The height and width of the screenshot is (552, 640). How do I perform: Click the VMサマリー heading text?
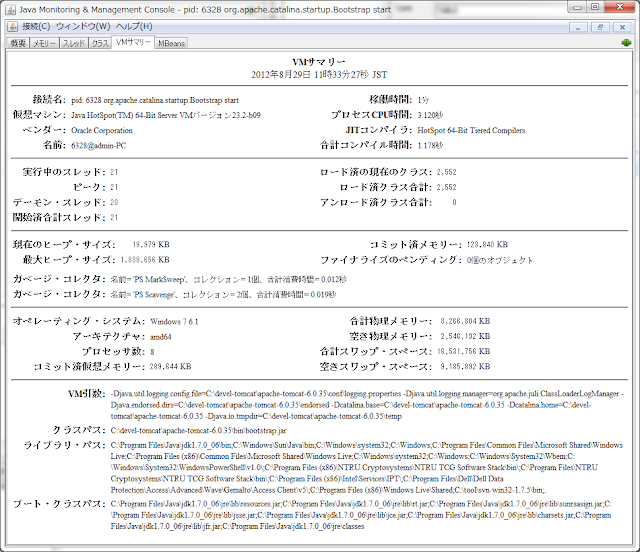tap(319, 62)
